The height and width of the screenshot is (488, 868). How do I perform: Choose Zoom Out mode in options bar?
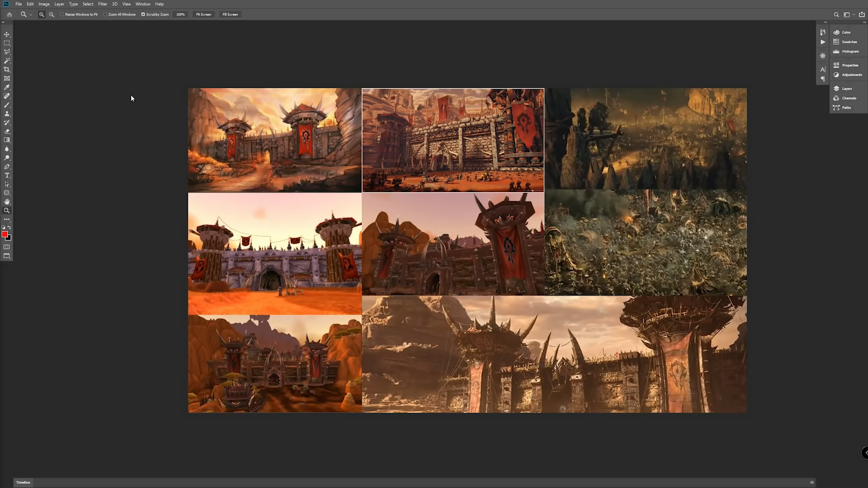point(52,14)
